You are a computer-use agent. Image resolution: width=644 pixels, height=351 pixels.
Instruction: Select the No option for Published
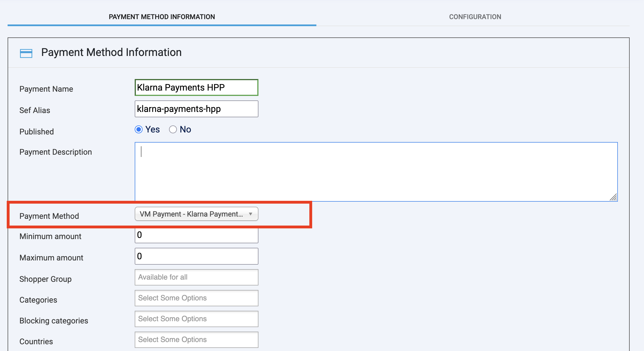tap(173, 129)
